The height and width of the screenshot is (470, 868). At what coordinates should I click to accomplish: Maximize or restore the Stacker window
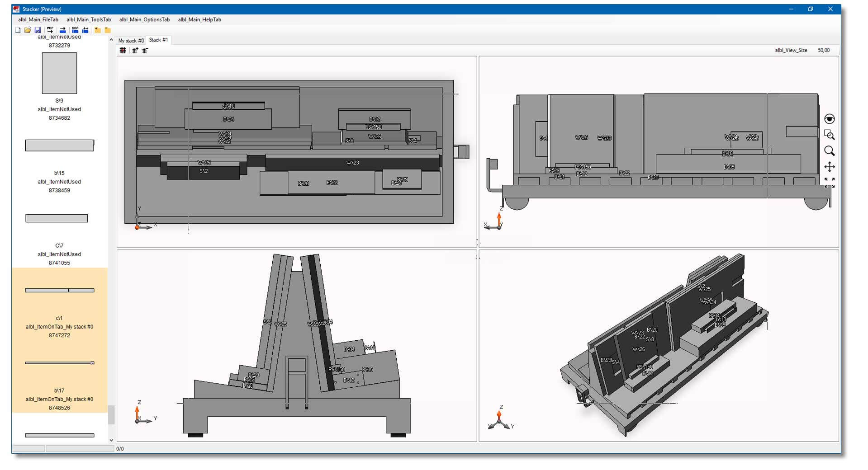click(811, 9)
